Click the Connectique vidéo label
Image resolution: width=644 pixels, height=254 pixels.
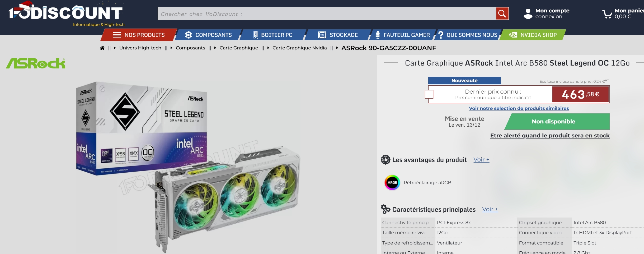point(540,233)
